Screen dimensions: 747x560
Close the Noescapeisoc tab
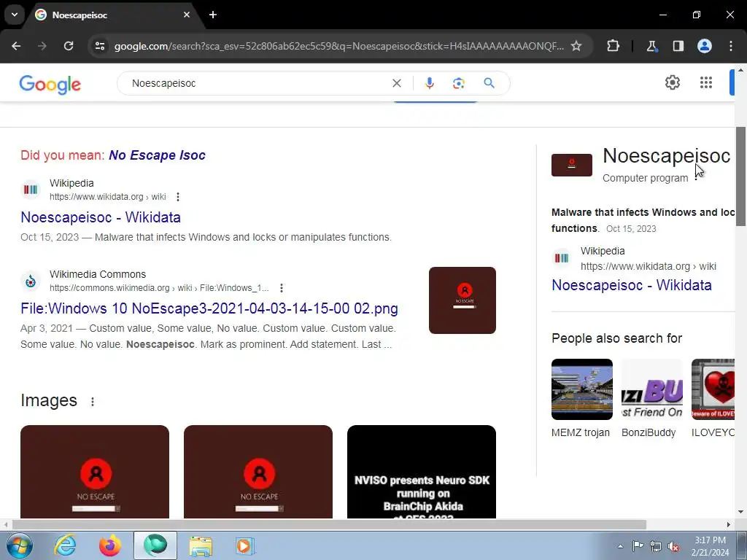187,15
